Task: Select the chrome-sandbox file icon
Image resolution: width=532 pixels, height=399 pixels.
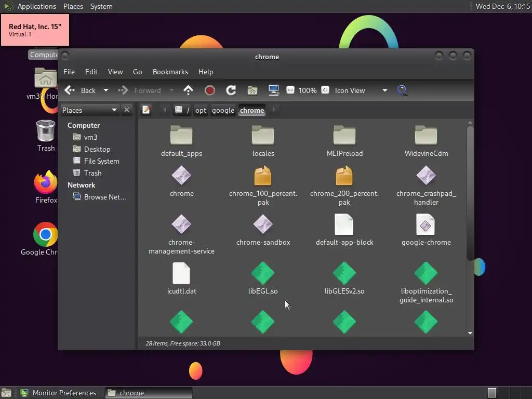Action: pos(263,224)
